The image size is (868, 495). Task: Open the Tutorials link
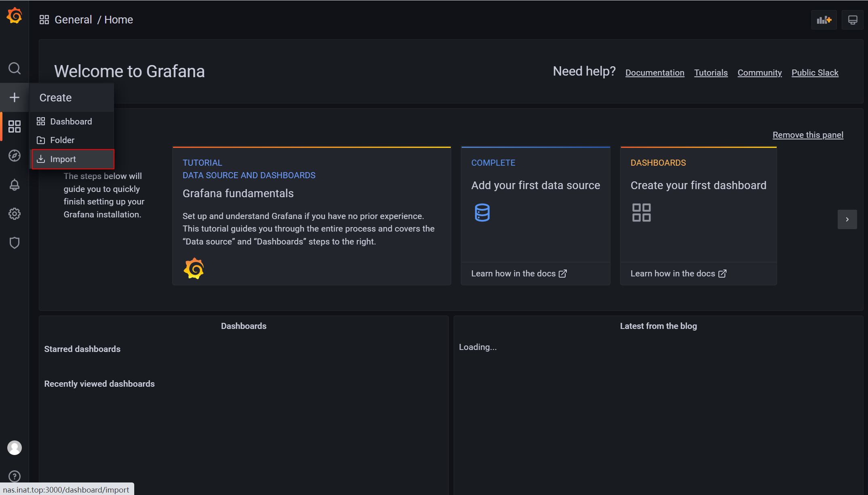tap(711, 73)
